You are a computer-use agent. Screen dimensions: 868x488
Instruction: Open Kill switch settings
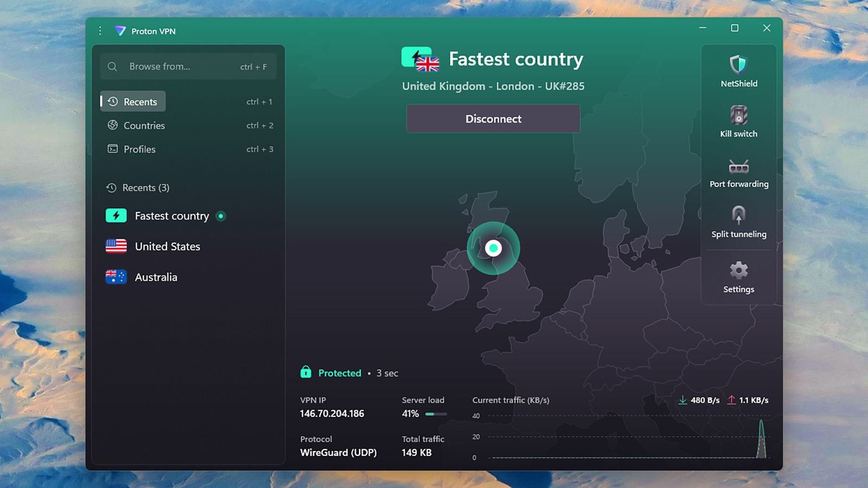738,120
